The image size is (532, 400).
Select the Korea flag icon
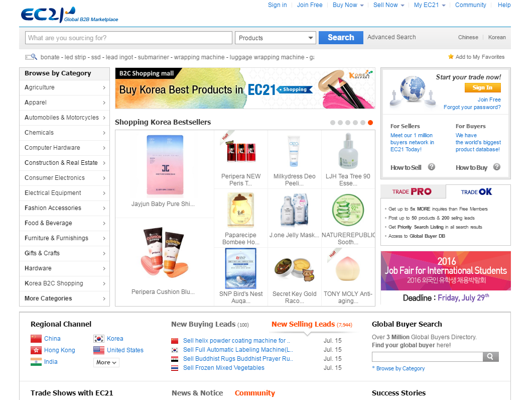99,339
